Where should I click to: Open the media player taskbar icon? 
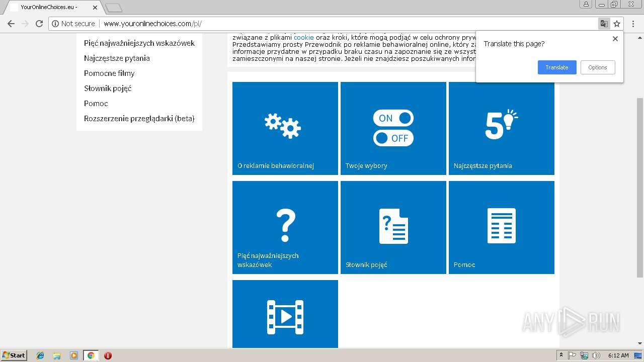point(74,355)
